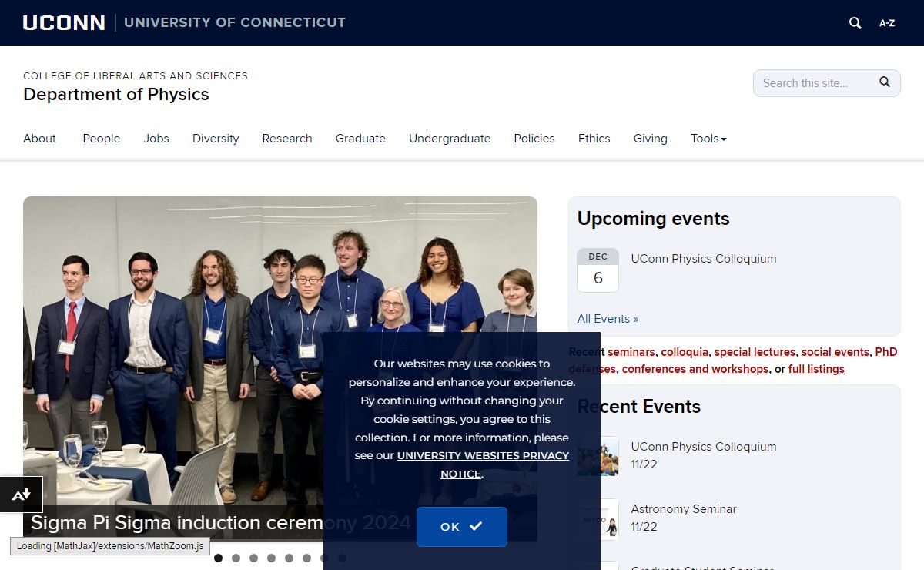Open the social events link
This screenshot has width=924, height=570.
pos(835,352)
